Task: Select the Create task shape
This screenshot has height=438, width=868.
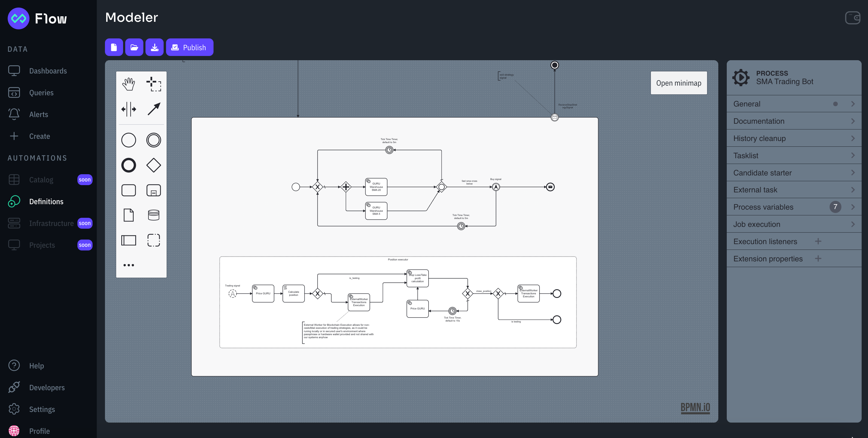Action: coord(128,190)
